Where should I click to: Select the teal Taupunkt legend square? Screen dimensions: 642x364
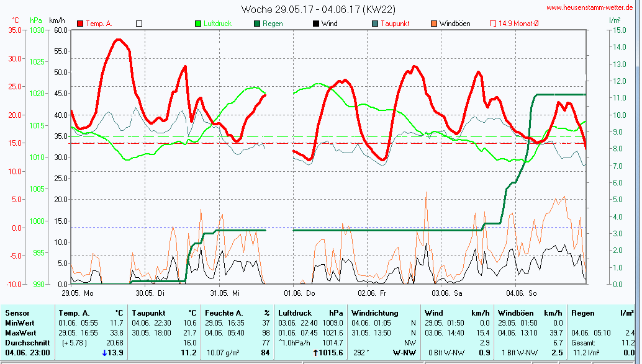375,24
